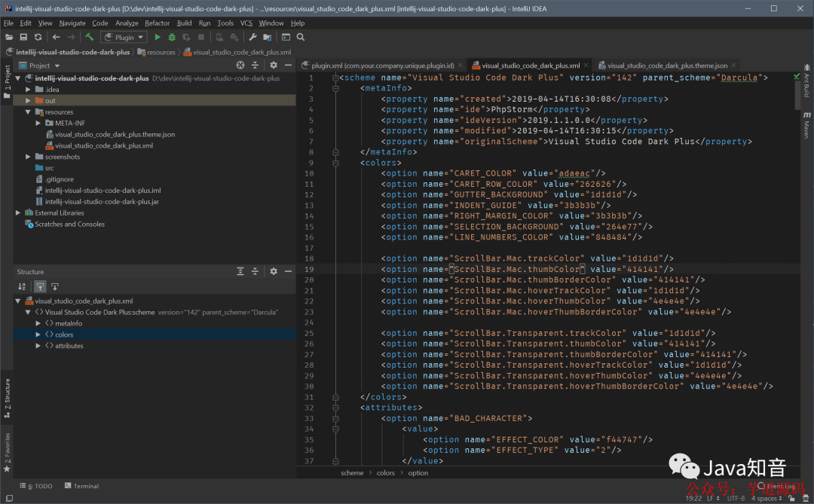The image size is (814, 504).
Task: Expand the screenshots folder in project tree
Action: click(x=28, y=157)
